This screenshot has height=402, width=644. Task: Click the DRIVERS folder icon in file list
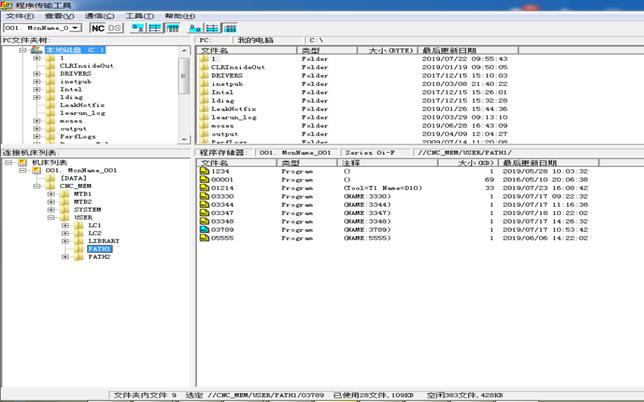204,76
